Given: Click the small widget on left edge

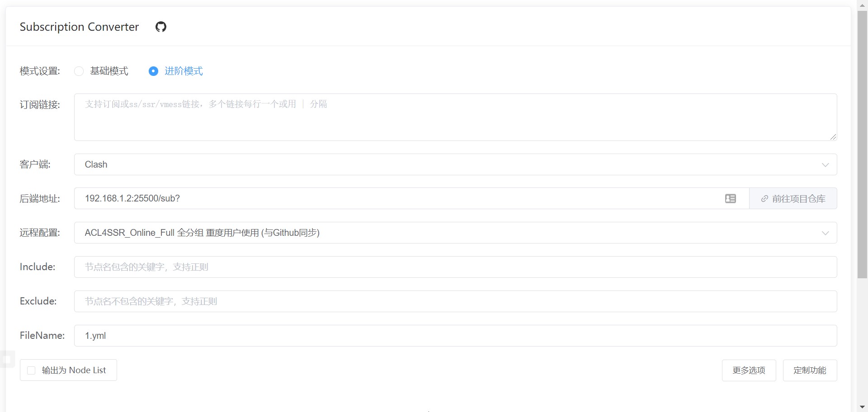Looking at the screenshot, I should 7,360.
